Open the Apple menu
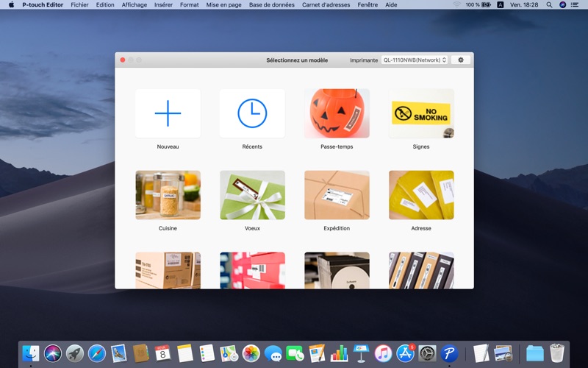 11,5
